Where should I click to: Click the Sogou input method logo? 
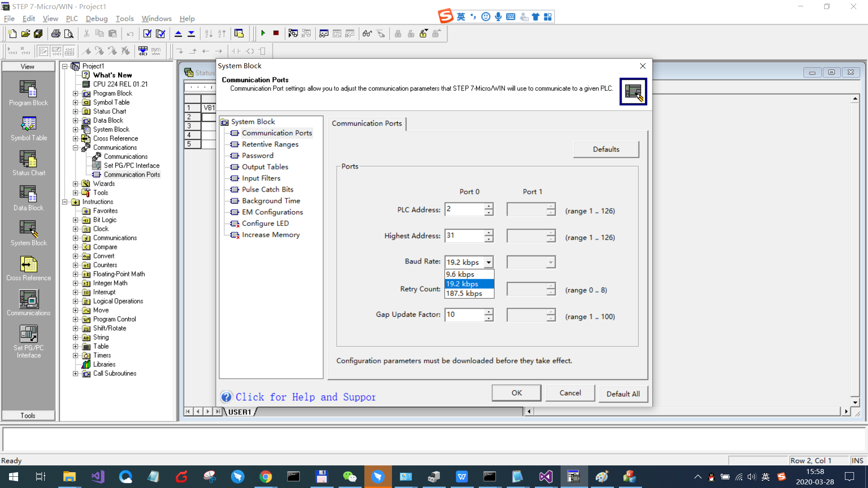(445, 16)
